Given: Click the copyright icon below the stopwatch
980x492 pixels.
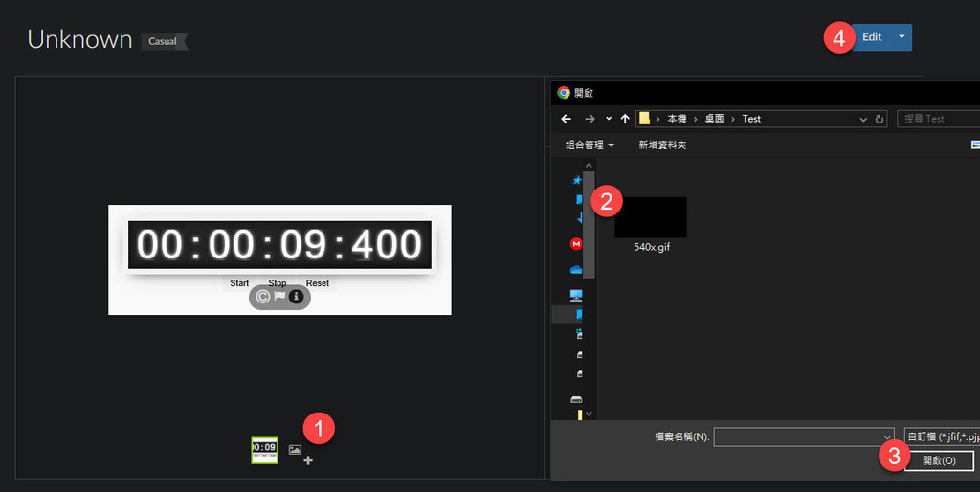Looking at the screenshot, I should (263, 297).
